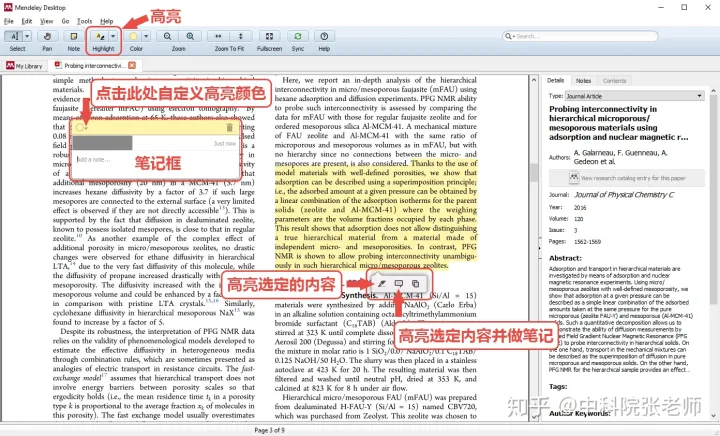Select the text Select tool
Image resolution: width=720 pixels, height=436 pixels.
pos(14,36)
